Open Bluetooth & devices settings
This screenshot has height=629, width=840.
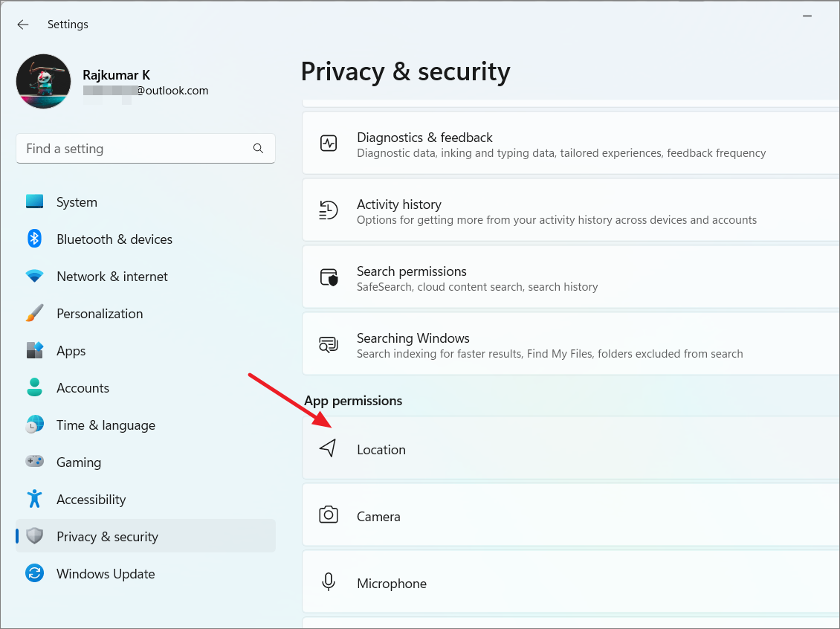click(146, 239)
